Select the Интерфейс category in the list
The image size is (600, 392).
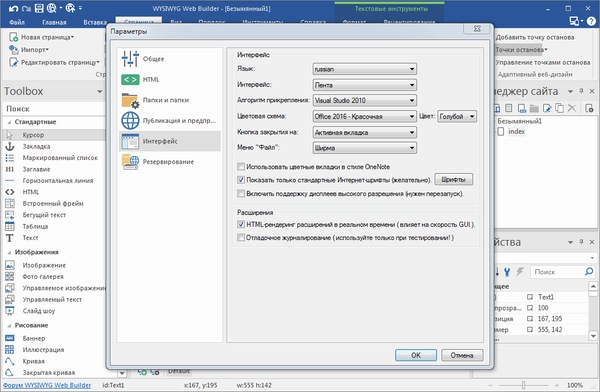(170, 141)
